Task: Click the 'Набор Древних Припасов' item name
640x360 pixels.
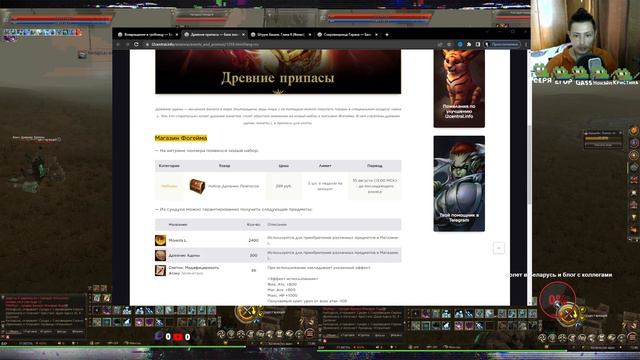Action: tap(233, 186)
